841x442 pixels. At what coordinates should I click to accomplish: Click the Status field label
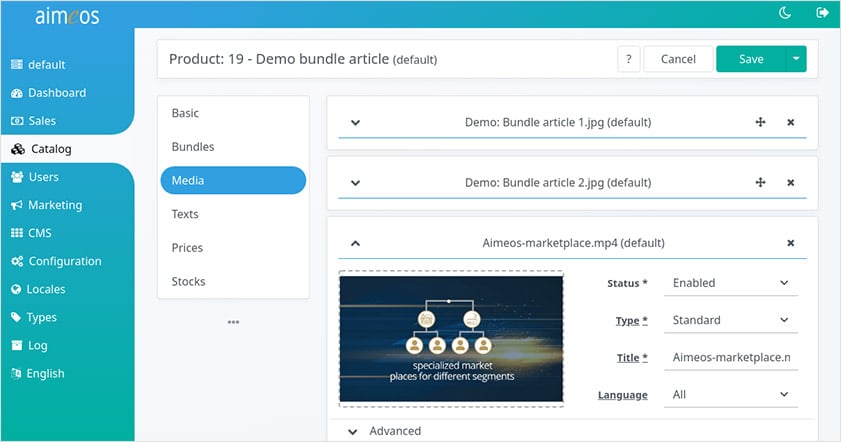pyautogui.click(x=627, y=283)
